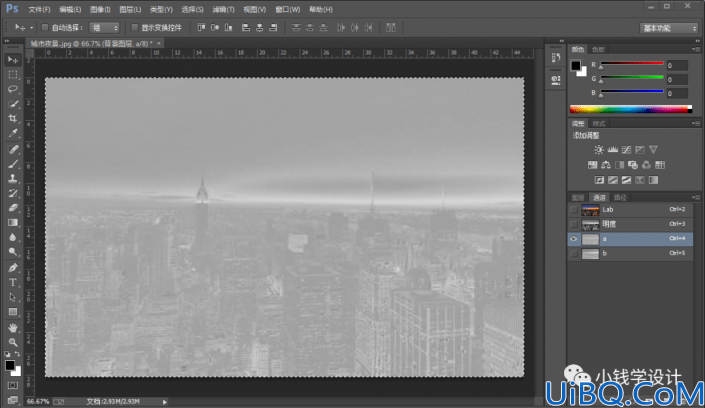Add a Curves adjustment
Viewport: 705px width, 408px height.
pos(626,150)
